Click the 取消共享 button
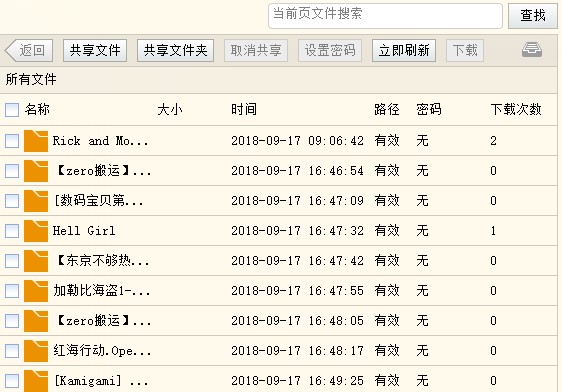This screenshot has width=562, height=392. click(x=256, y=51)
